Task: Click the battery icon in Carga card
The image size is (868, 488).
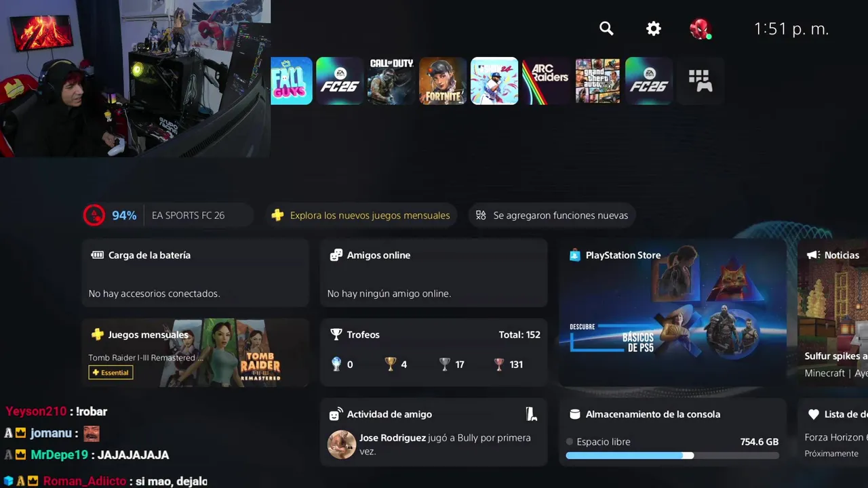Action: pos(97,256)
